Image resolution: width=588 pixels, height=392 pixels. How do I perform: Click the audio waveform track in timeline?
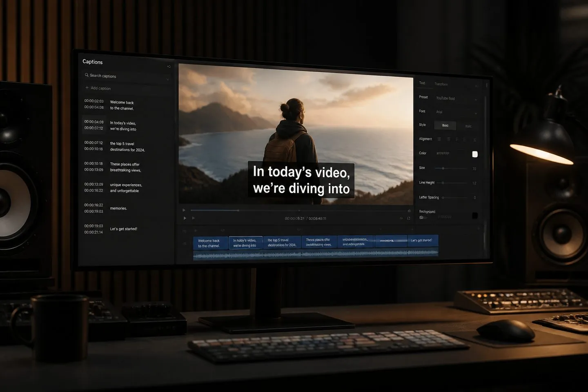pyautogui.click(x=316, y=254)
